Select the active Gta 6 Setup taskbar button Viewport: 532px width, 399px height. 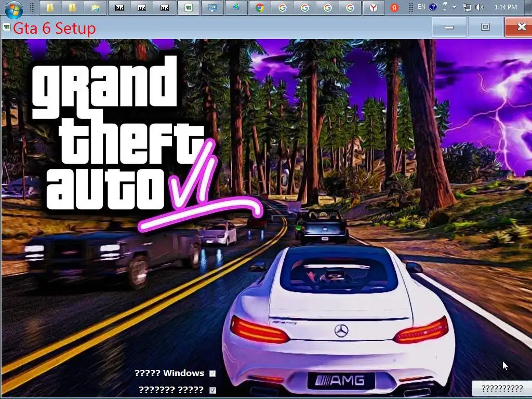pos(188,8)
